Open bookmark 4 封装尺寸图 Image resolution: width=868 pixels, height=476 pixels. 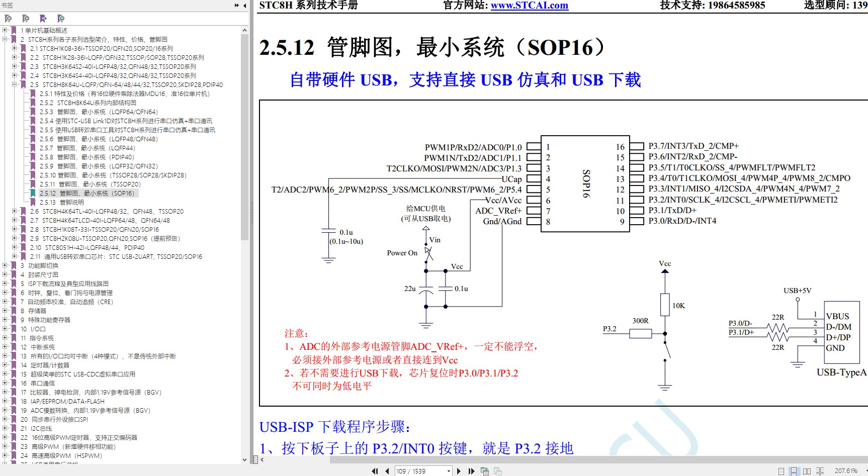pos(39,274)
